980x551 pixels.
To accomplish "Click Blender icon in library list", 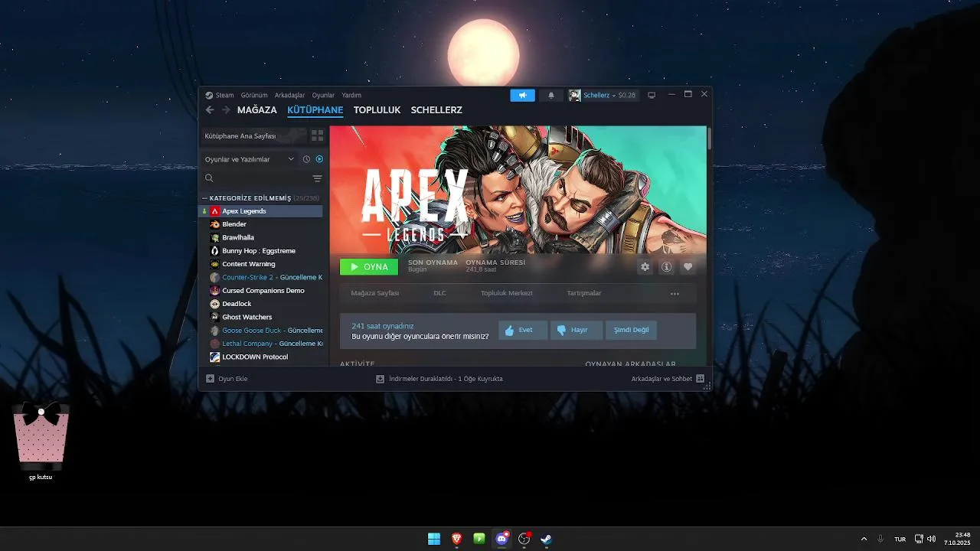I will [x=215, y=224].
